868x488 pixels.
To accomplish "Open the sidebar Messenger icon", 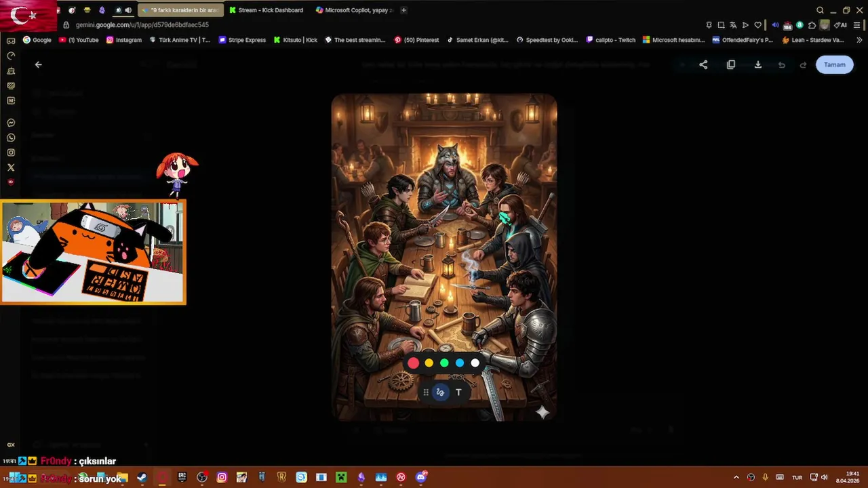I will pos(11,123).
